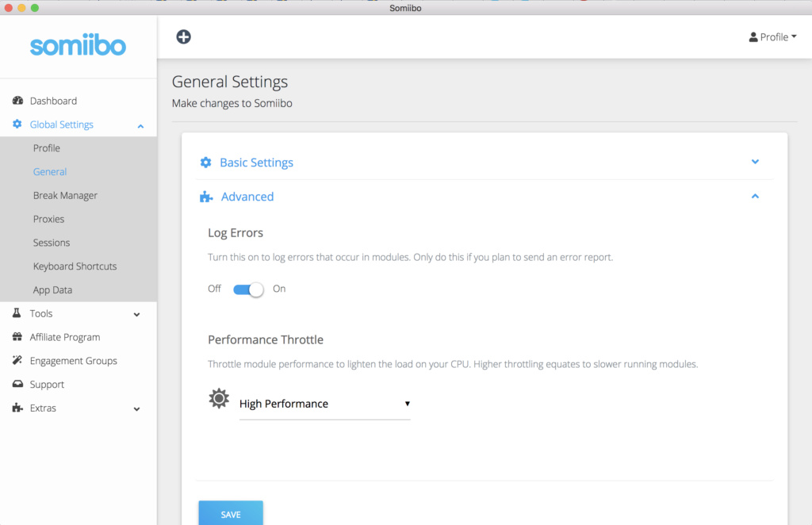Click the Performance Throttle heading
The width and height of the screenshot is (812, 525).
pyautogui.click(x=266, y=339)
